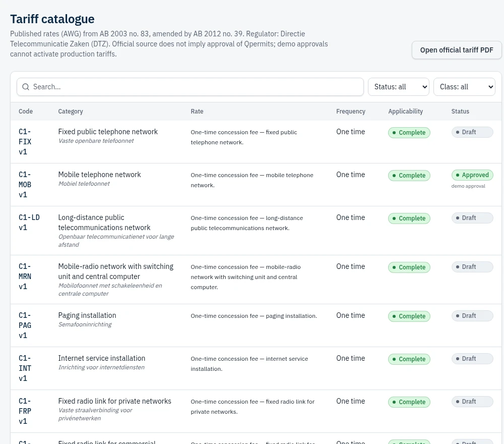
Task: Select code C1-INT v1
Action: pos(25,368)
